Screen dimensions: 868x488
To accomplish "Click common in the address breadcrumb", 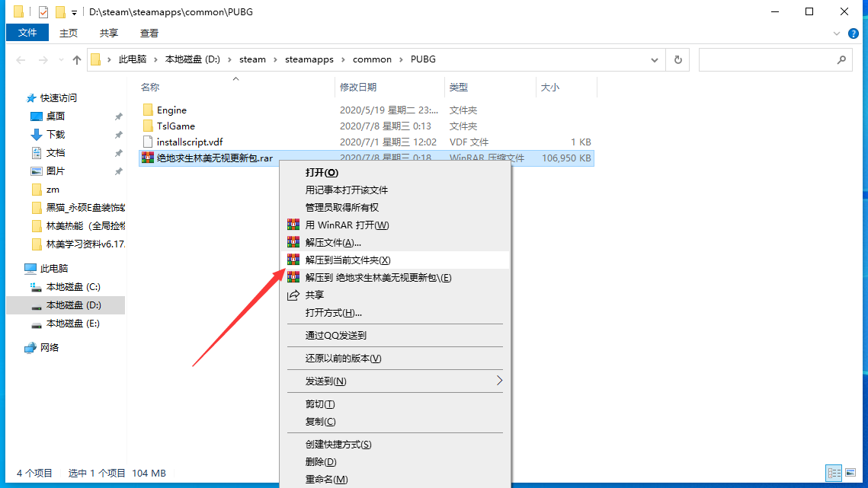I will click(x=372, y=59).
